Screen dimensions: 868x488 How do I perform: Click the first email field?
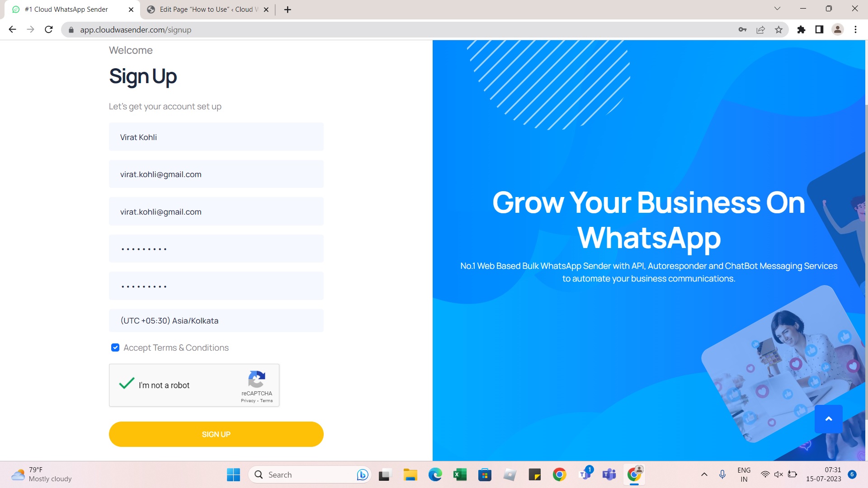coord(216,174)
